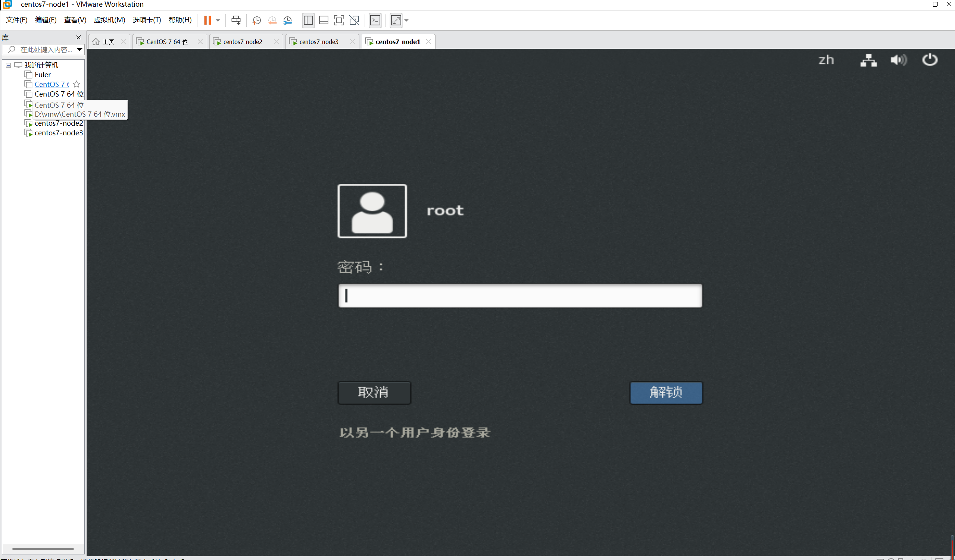Open the power options dropdown arrow
Image resolution: width=955 pixels, height=560 pixels.
click(x=218, y=20)
